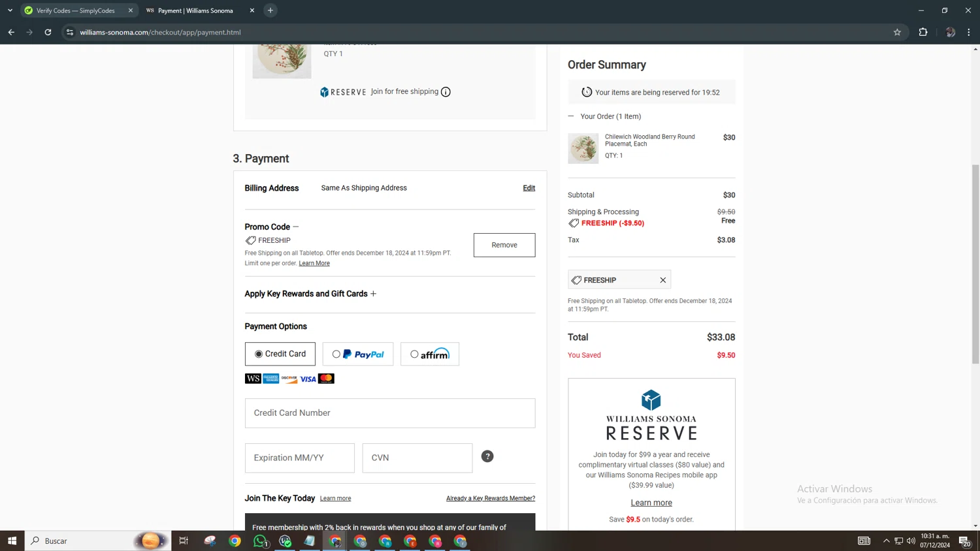
Task: Click the Williams Sonoma Reserve logo near the product
Action: click(x=343, y=92)
